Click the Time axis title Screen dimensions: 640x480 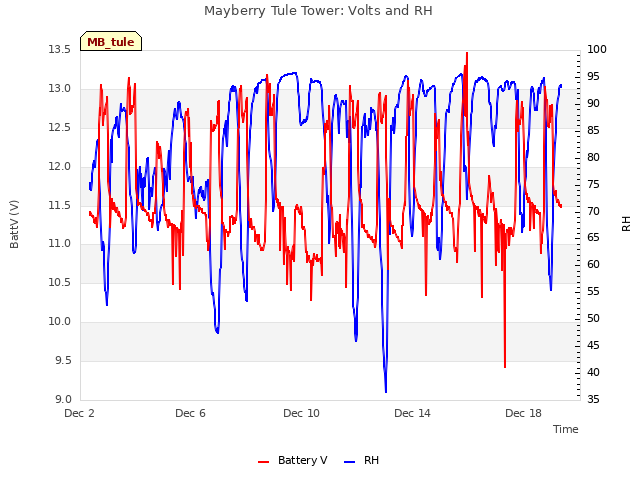tap(565, 429)
